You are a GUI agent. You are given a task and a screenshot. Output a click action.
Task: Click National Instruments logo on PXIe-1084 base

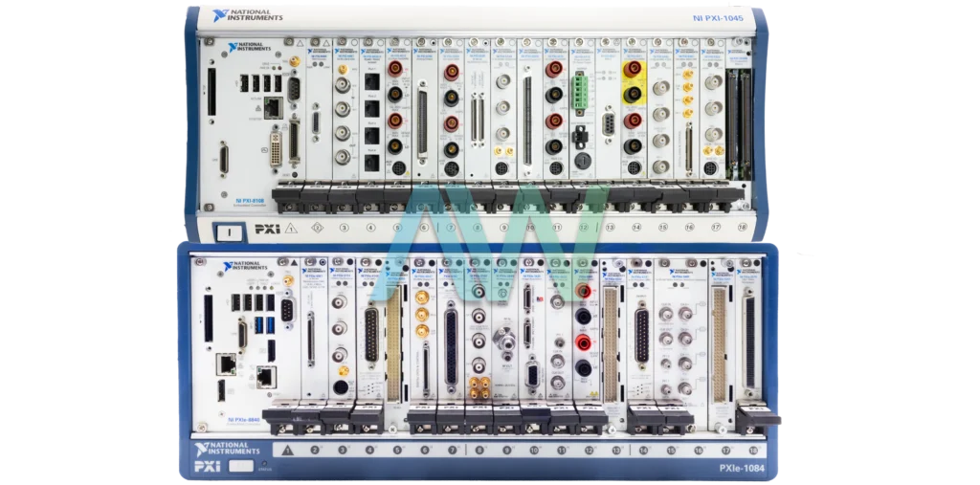(226, 449)
